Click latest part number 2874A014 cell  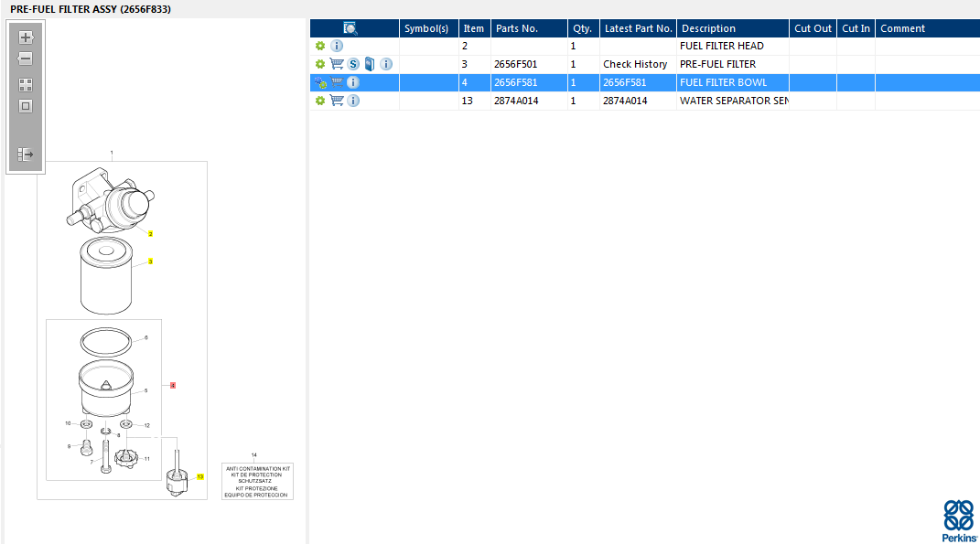click(x=638, y=100)
